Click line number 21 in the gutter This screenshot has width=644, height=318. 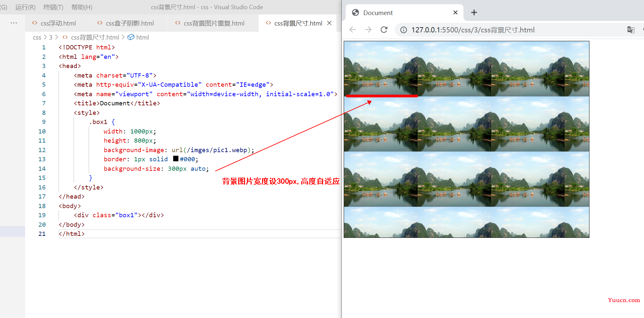[42, 234]
